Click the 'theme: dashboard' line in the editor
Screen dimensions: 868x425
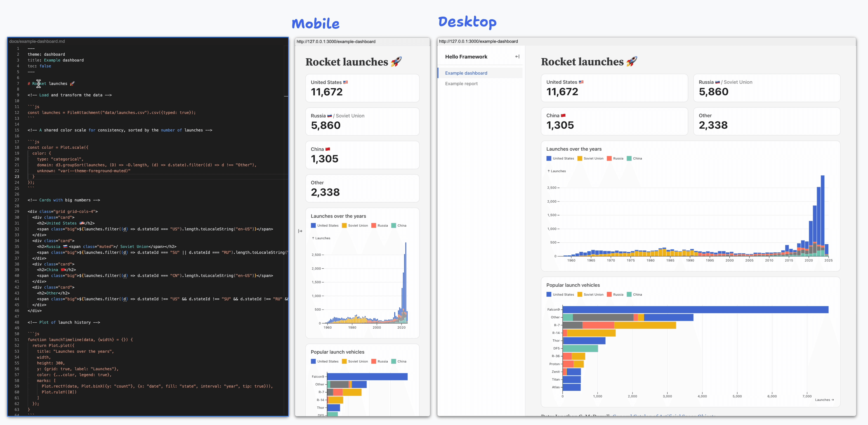(x=46, y=54)
